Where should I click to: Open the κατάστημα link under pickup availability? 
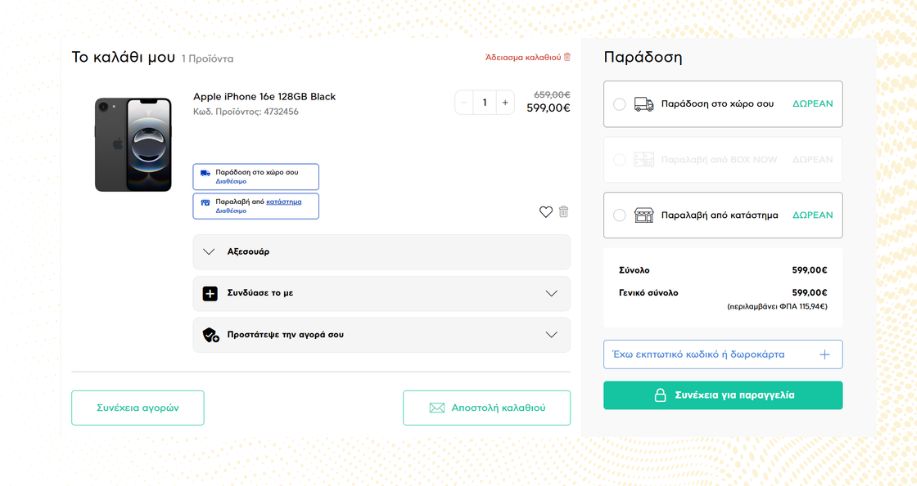coord(284,202)
